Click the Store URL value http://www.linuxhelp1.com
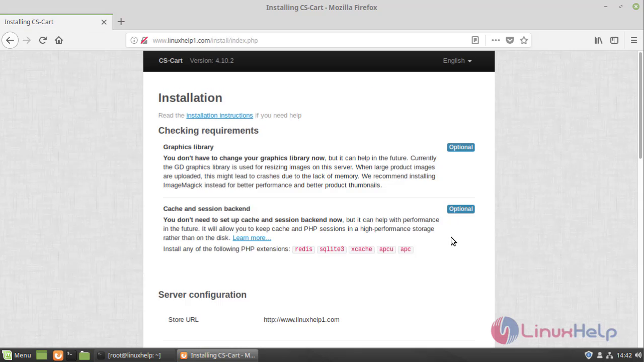 [301, 320]
